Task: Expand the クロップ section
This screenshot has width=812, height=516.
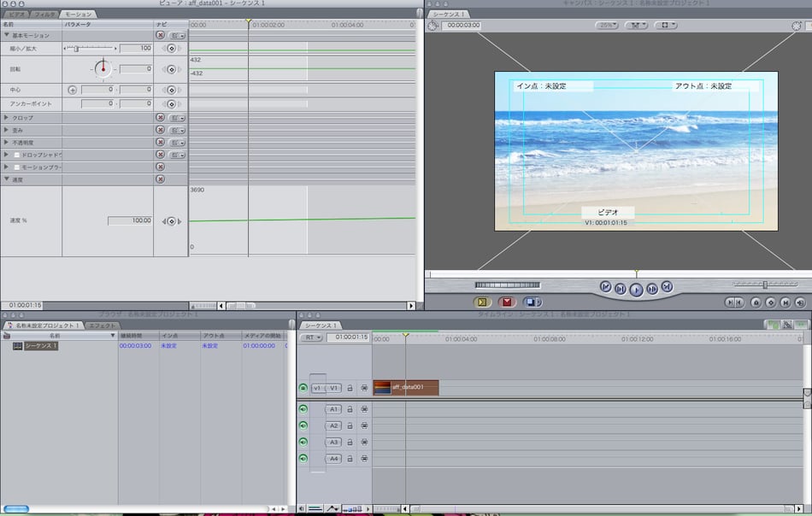Action: pyautogui.click(x=7, y=118)
